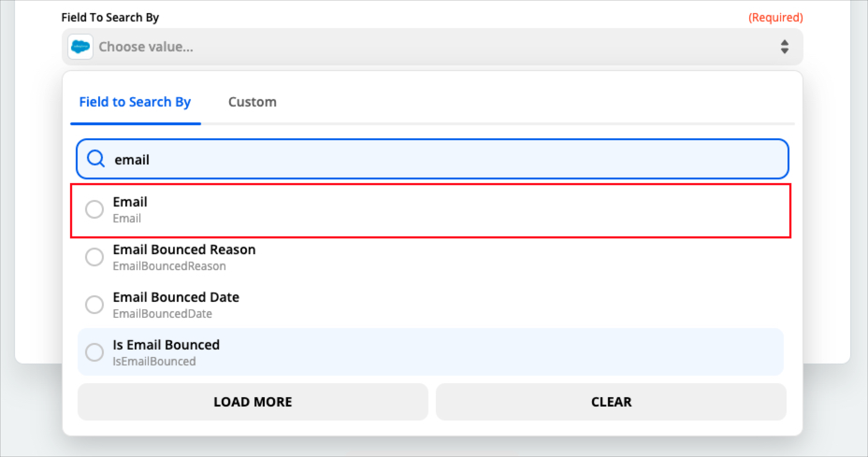The image size is (868, 457).
Task: Open the Field To Search By combo box
Action: click(432, 47)
